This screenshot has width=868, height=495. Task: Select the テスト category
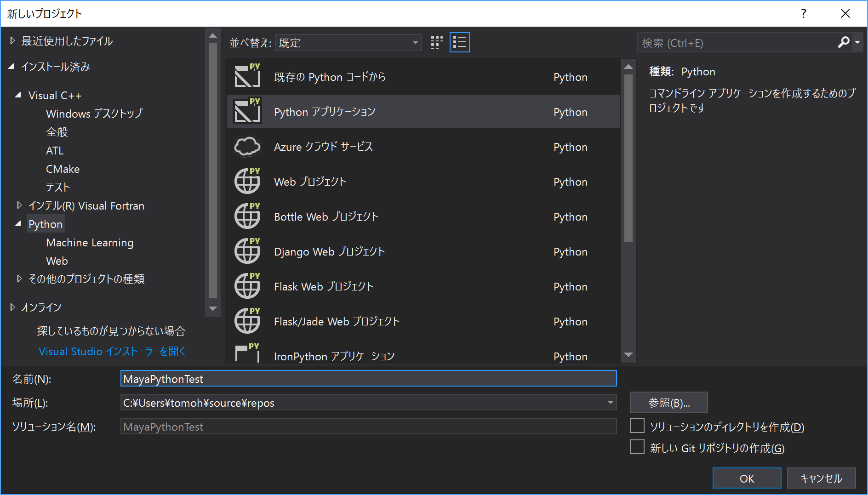(58, 187)
